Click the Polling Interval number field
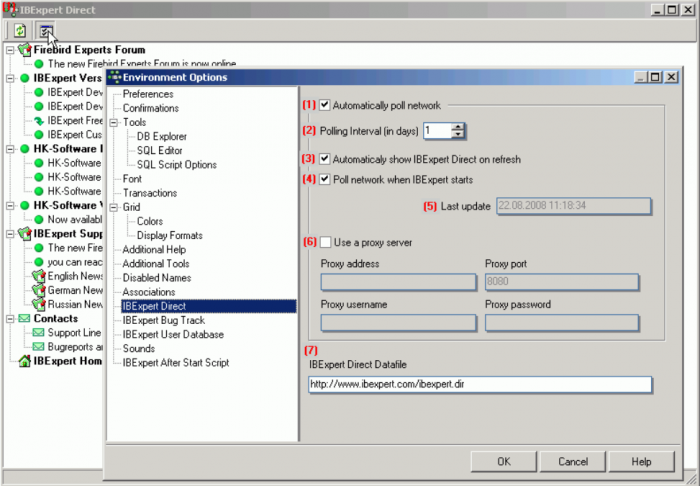The image size is (700, 486). 438,131
